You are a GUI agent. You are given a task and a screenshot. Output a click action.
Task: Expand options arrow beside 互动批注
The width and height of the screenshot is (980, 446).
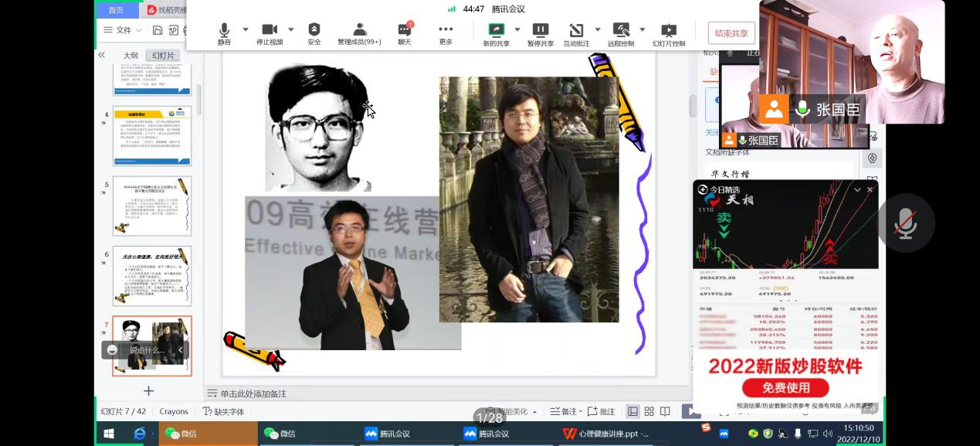tap(597, 29)
